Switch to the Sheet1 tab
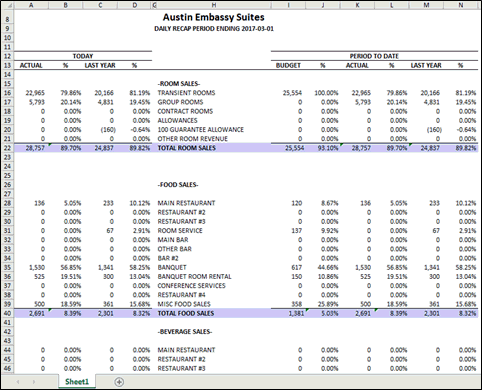Image resolution: width=482 pixels, height=390 pixels. [77, 382]
